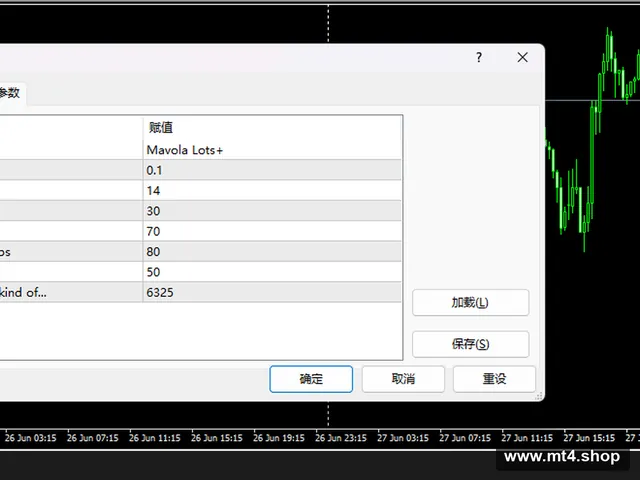Image resolution: width=640 pixels, height=480 pixels.
Task: Click the 27 Jun 03:15 time axis label
Action: point(403,438)
